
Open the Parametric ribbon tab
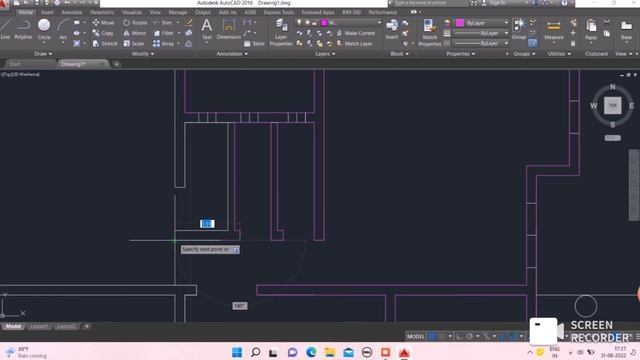tap(102, 12)
